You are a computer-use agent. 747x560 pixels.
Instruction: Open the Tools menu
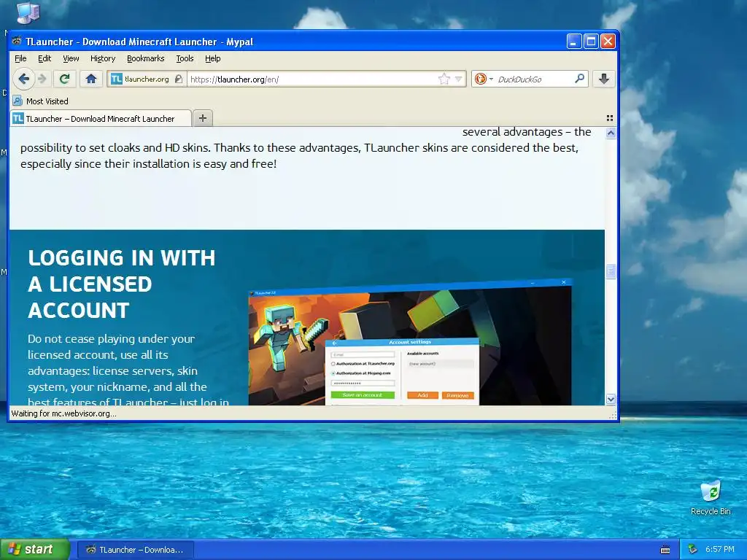click(185, 58)
